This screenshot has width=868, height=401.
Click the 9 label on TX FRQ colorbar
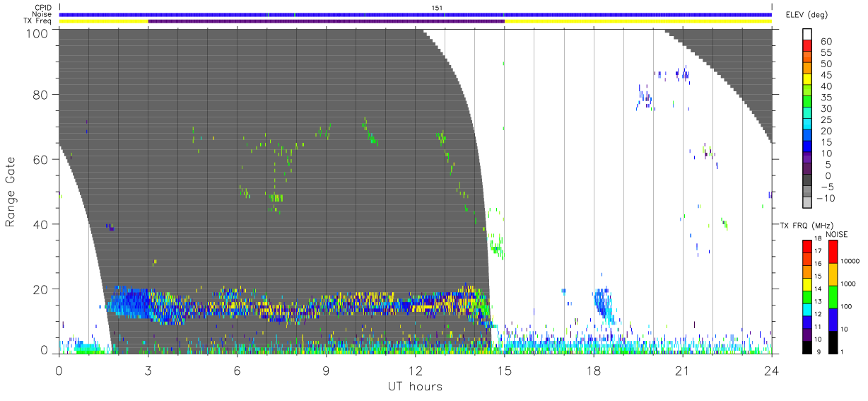817,351
